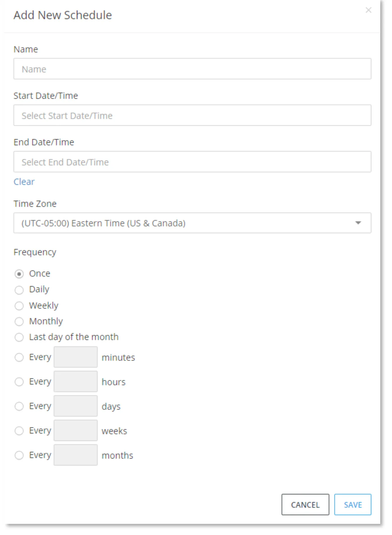392x535 pixels.
Task: Select the Every weeks radio button
Action: (x=19, y=431)
